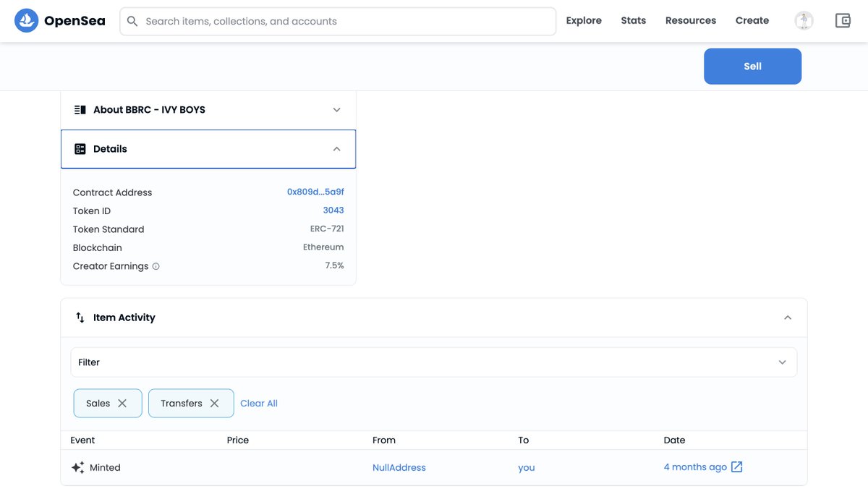Image resolution: width=868 pixels, height=494 pixels.
Task: Click the Contract Address label
Action: coord(112,192)
